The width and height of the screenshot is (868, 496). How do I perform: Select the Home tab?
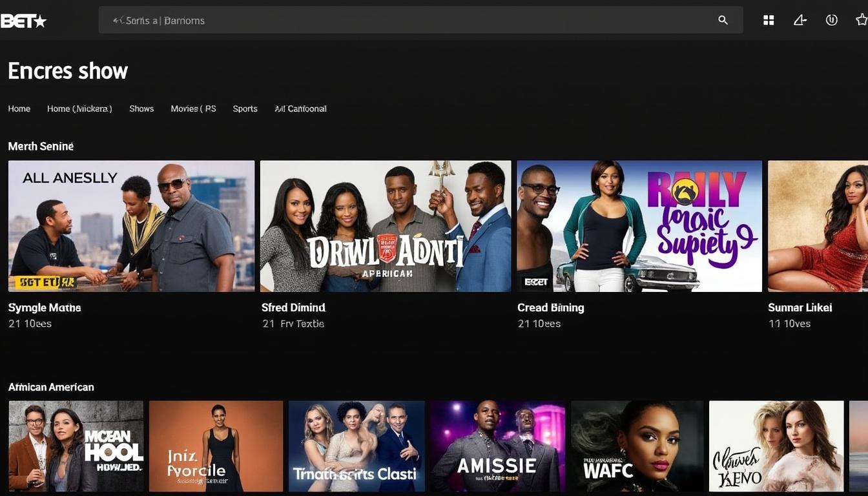point(19,108)
